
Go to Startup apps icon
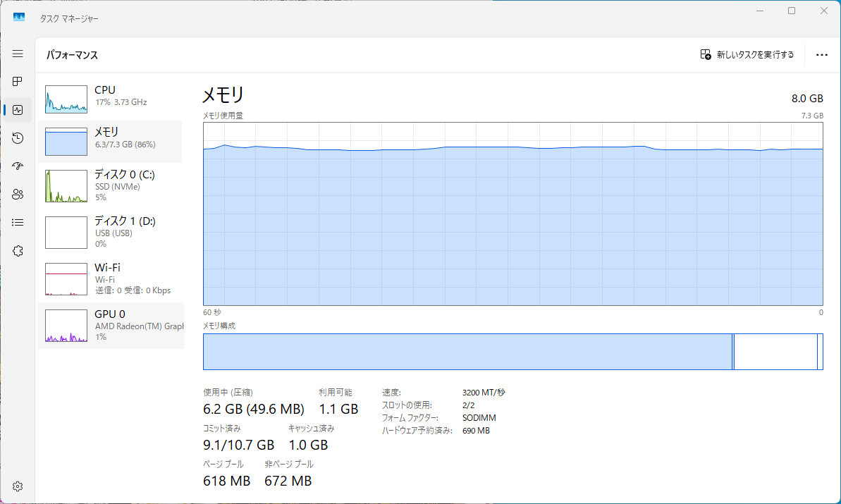(18, 166)
